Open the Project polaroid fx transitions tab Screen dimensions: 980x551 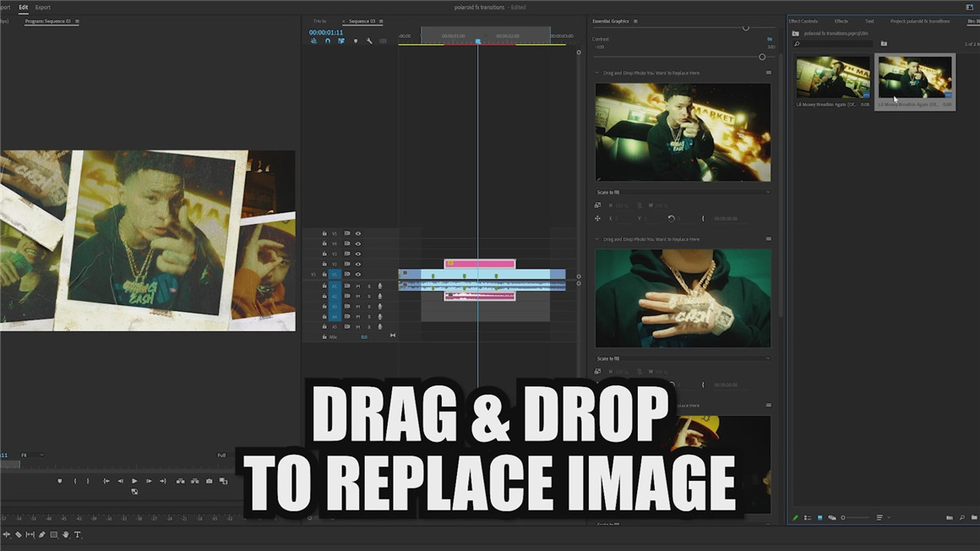[x=920, y=21]
